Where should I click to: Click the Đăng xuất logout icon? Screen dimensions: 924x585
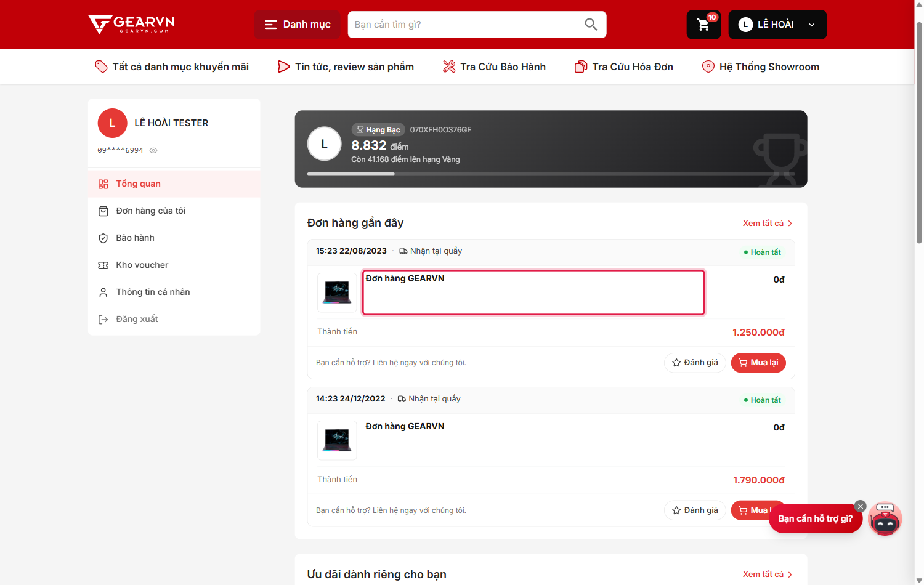103,320
